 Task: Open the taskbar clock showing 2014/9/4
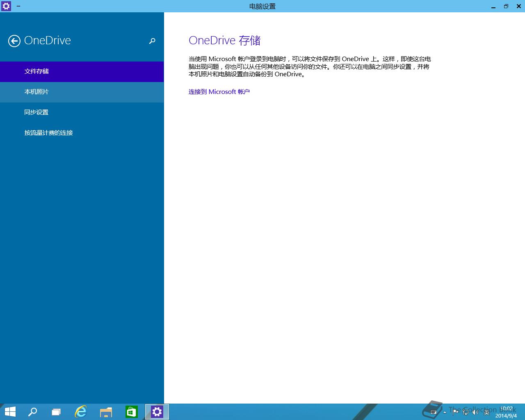click(x=506, y=412)
